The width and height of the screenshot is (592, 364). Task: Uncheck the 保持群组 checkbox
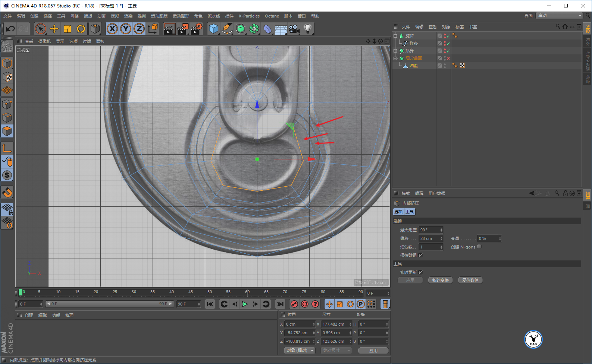[421, 255]
